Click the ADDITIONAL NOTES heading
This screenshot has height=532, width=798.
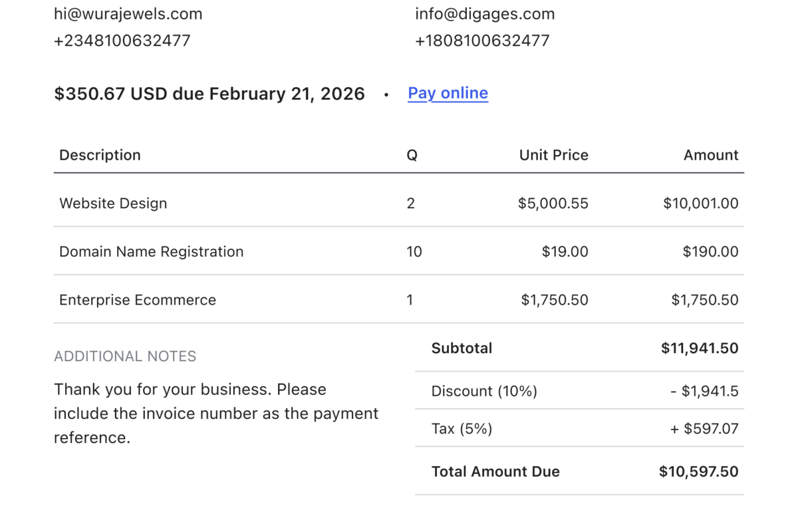(125, 356)
